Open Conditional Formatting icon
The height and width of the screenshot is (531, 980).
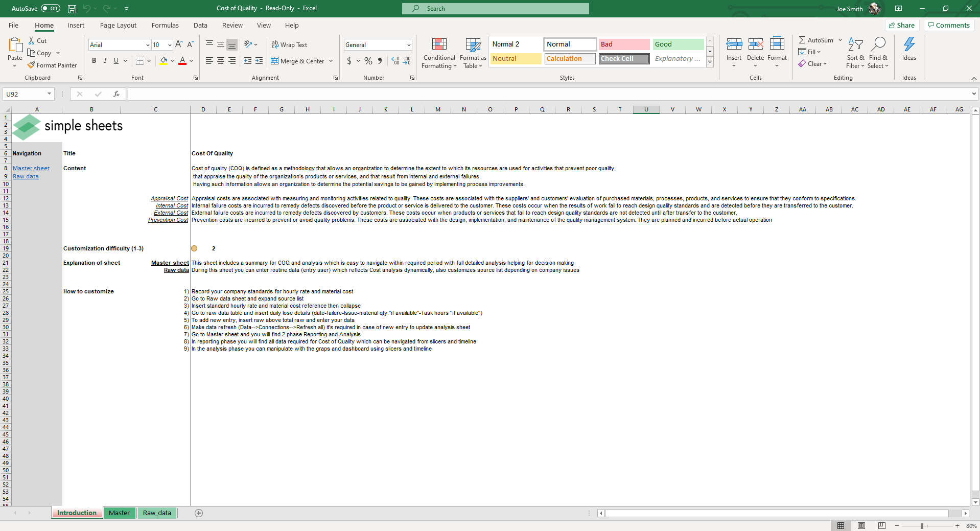(439, 45)
